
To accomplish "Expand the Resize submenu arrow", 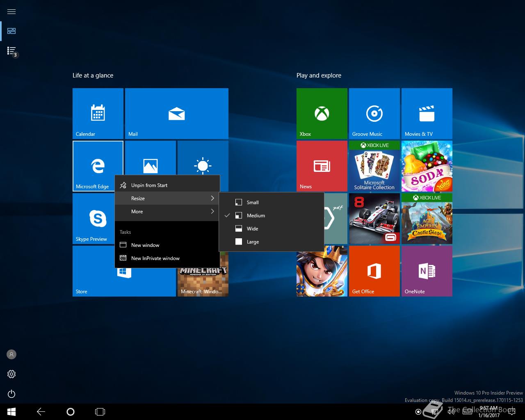I will tap(212, 198).
